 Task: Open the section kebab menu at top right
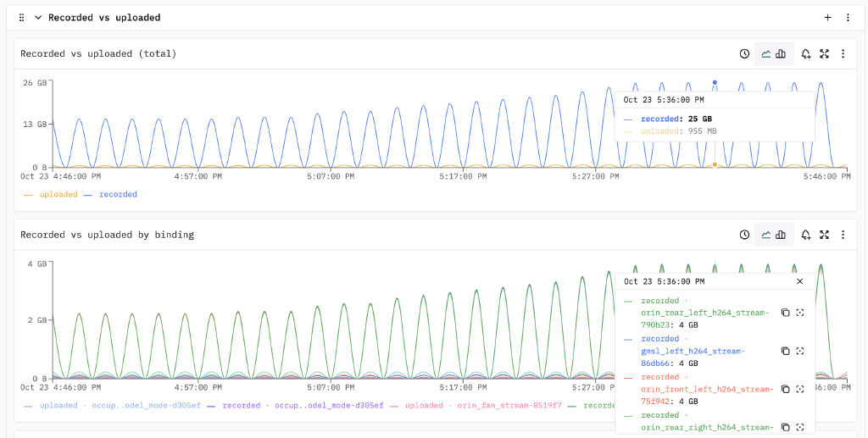[848, 18]
